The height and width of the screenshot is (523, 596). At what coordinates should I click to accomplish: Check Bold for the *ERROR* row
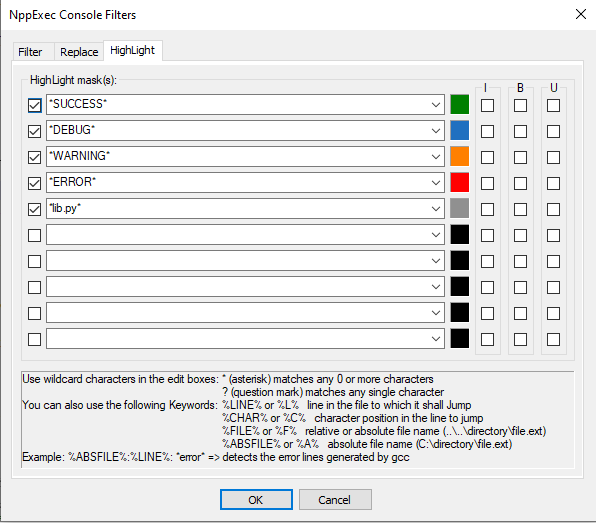pyautogui.click(x=520, y=183)
